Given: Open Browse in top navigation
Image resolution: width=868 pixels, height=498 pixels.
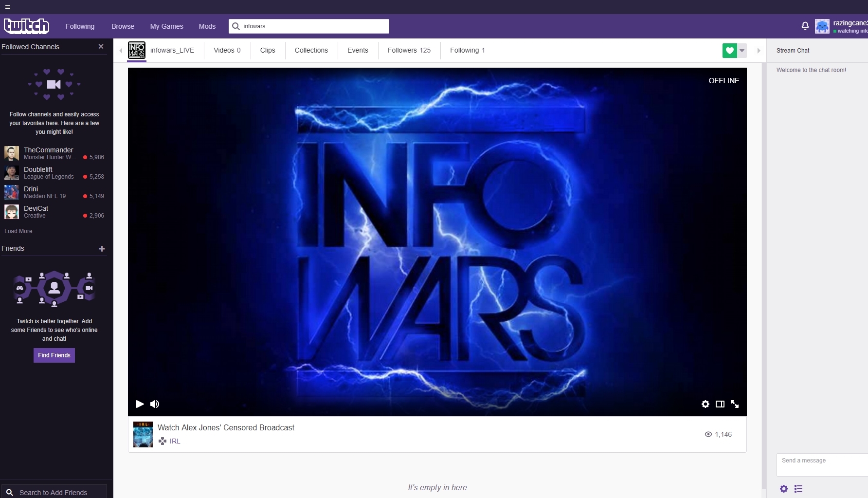Looking at the screenshot, I should pos(123,26).
